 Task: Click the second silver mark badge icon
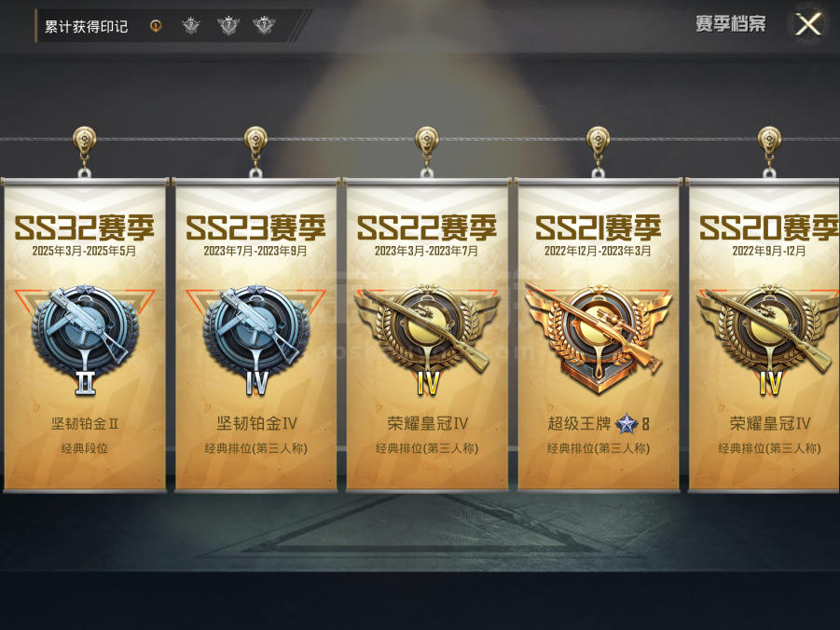[x=191, y=25]
